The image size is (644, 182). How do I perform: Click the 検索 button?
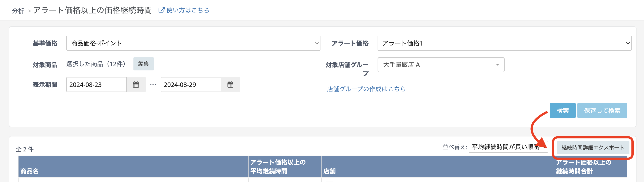pyautogui.click(x=562, y=110)
